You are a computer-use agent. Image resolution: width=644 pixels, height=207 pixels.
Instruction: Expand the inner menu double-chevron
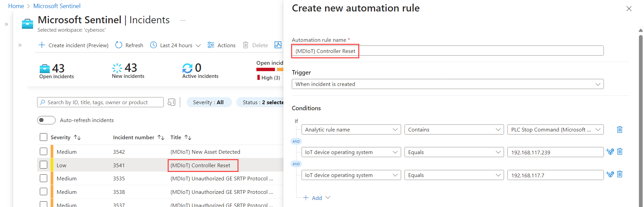pos(20,45)
